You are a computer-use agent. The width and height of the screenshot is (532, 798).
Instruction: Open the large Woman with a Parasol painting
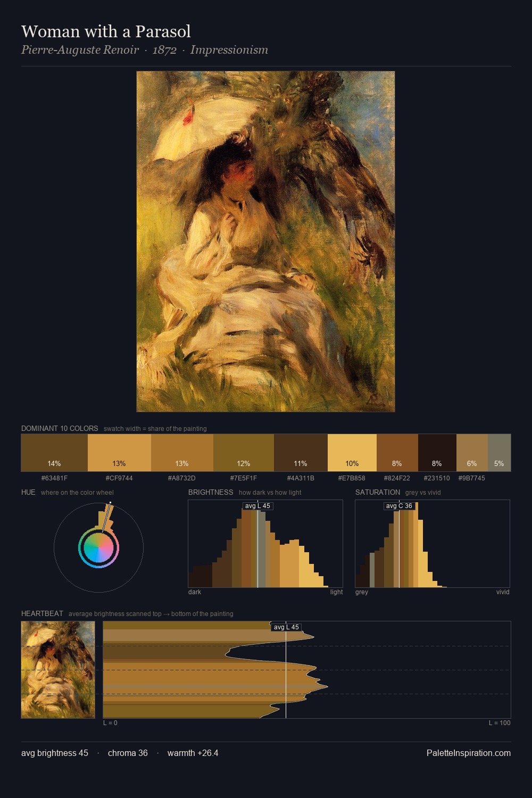pyautogui.click(x=265, y=242)
